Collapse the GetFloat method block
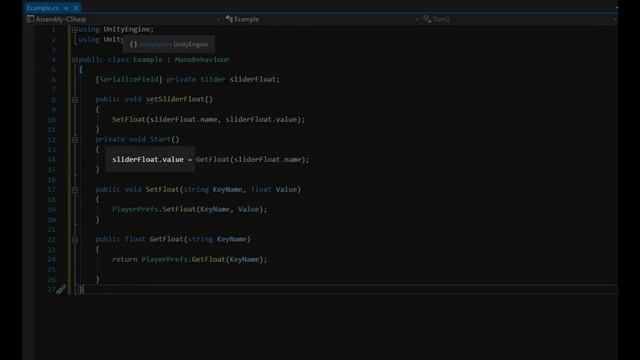This screenshot has width=640, height=360. pos(75,240)
